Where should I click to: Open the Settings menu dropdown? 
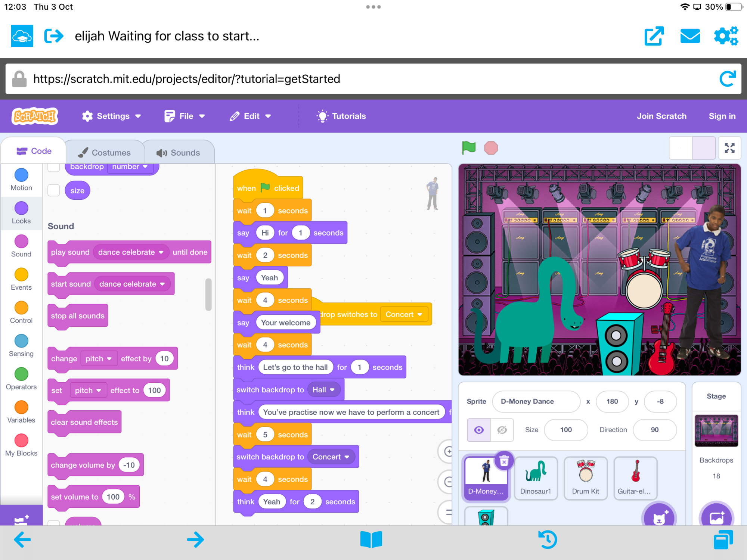pos(111,116)
